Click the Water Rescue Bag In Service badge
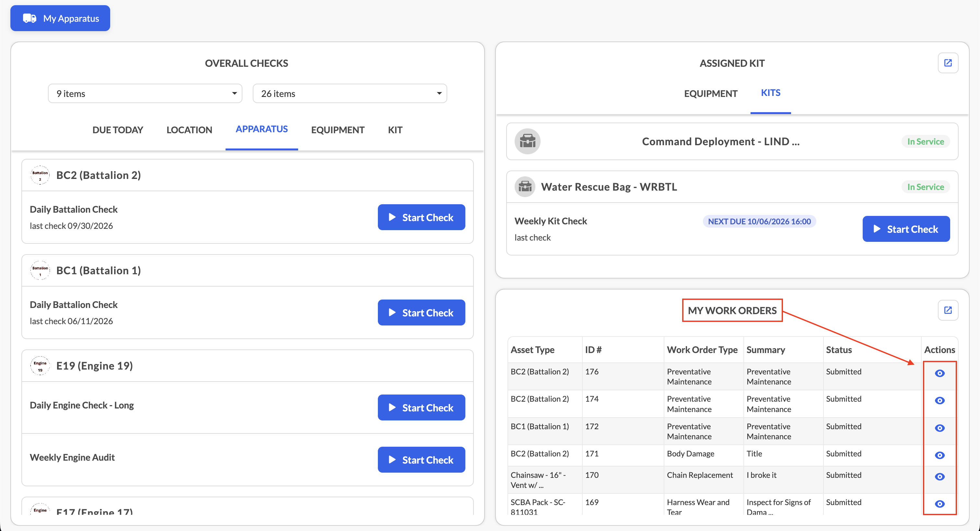Image resolution: width=980 pixels, height=531 pixels. click(x=925, y=186)
